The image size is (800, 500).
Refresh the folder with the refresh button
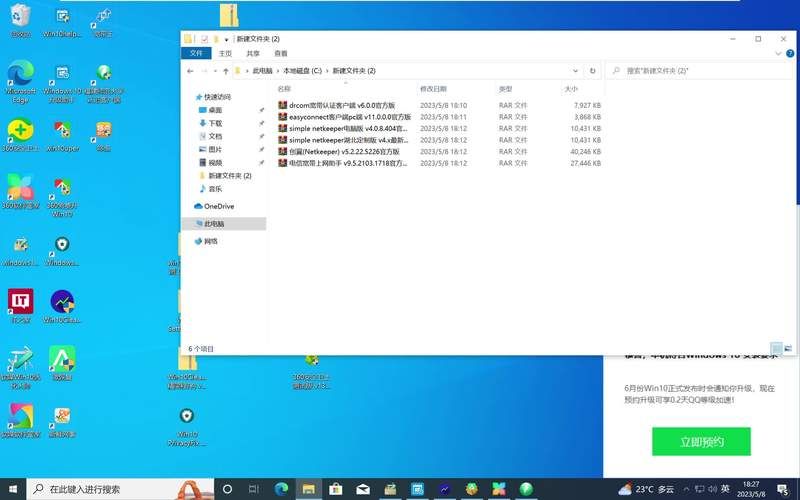tap(592, 71)
